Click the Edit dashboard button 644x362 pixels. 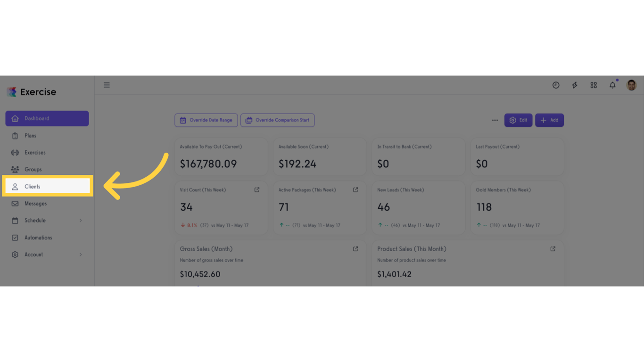[518, 120]
